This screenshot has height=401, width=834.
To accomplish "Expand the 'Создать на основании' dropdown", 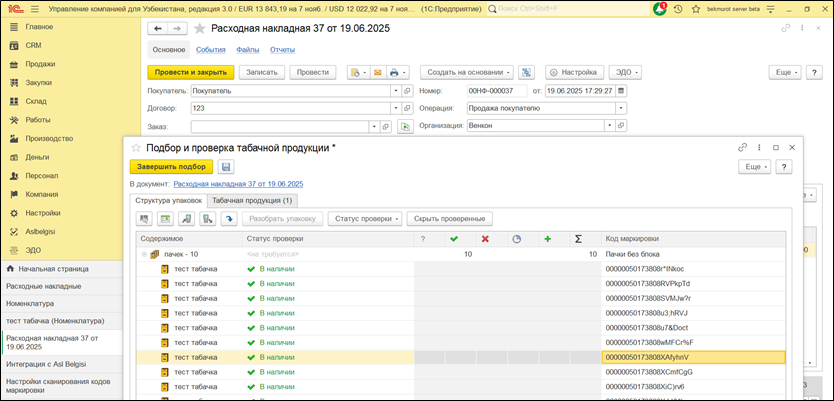I will 467,72.
